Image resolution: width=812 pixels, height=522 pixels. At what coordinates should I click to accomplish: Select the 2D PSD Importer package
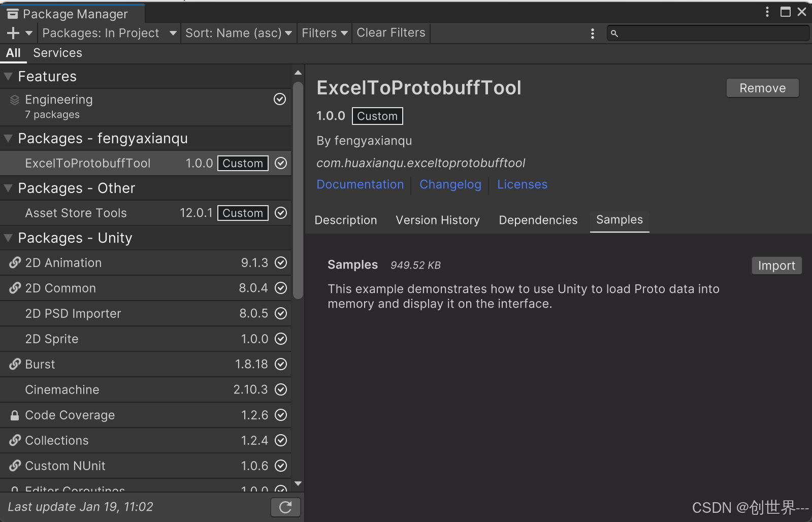pyautogui.click(x=146, y=313)
